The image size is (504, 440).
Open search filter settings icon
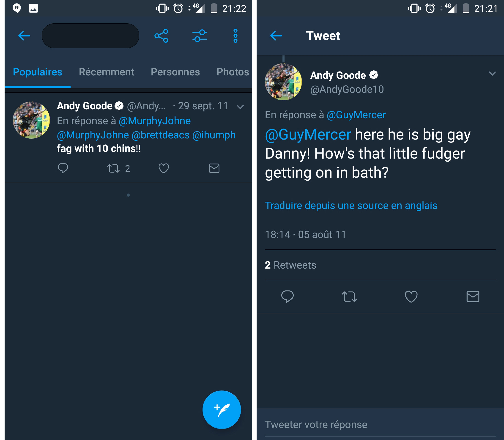click(200, 36)
